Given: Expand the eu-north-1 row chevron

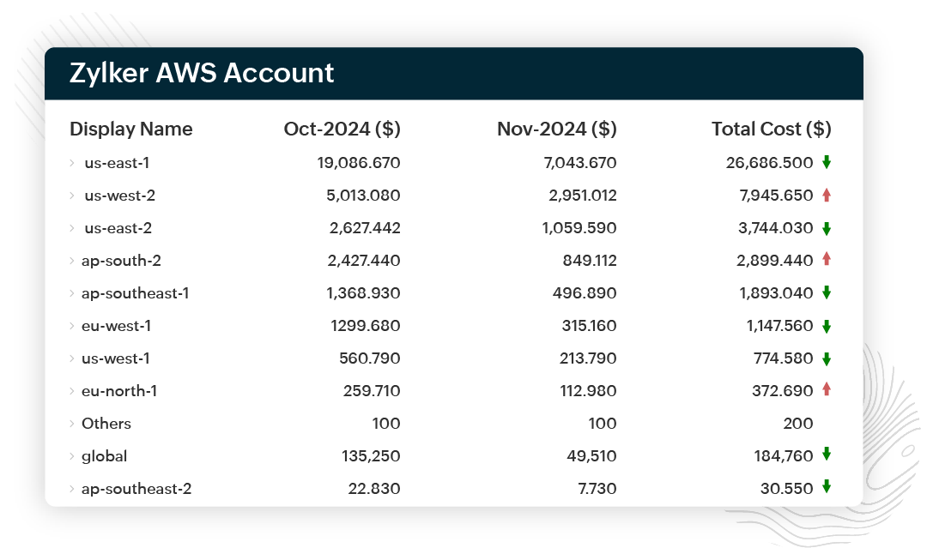Looking at the screenshot, I should [x=73, y=391].
